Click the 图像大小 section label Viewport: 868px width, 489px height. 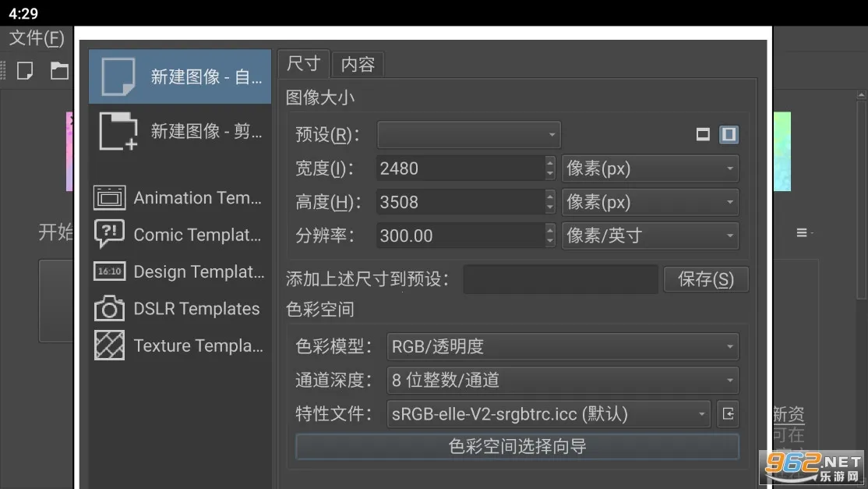320,98
